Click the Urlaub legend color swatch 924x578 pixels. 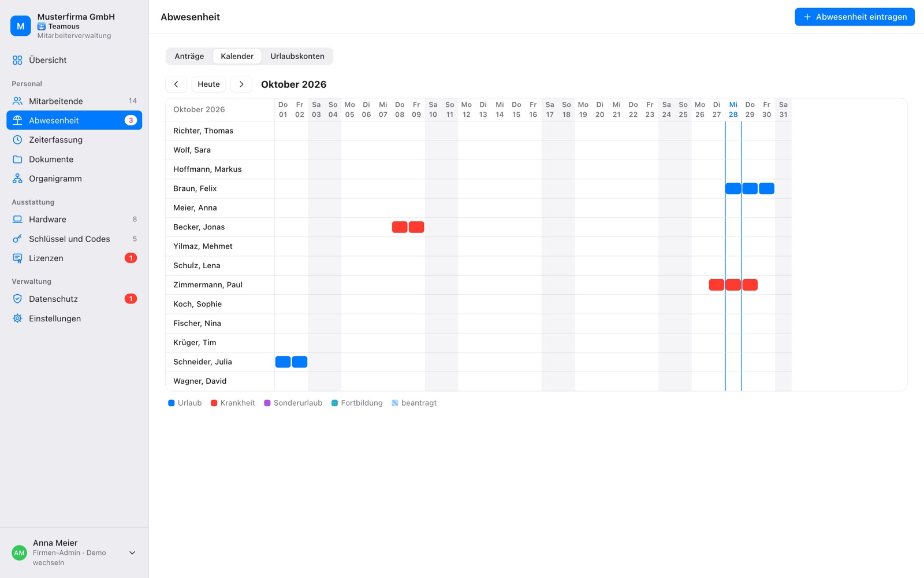[x=172, y=403]
